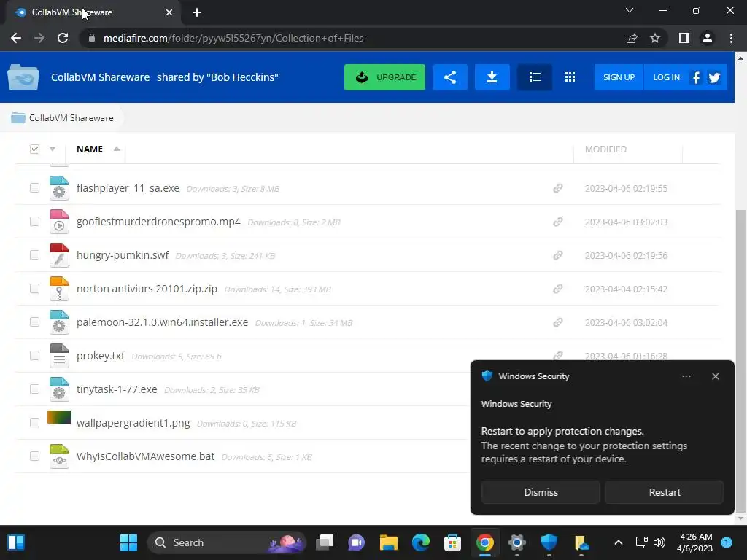Check the box for hungry-pumkin.swf
747x560 pixels.
[34, 254]
